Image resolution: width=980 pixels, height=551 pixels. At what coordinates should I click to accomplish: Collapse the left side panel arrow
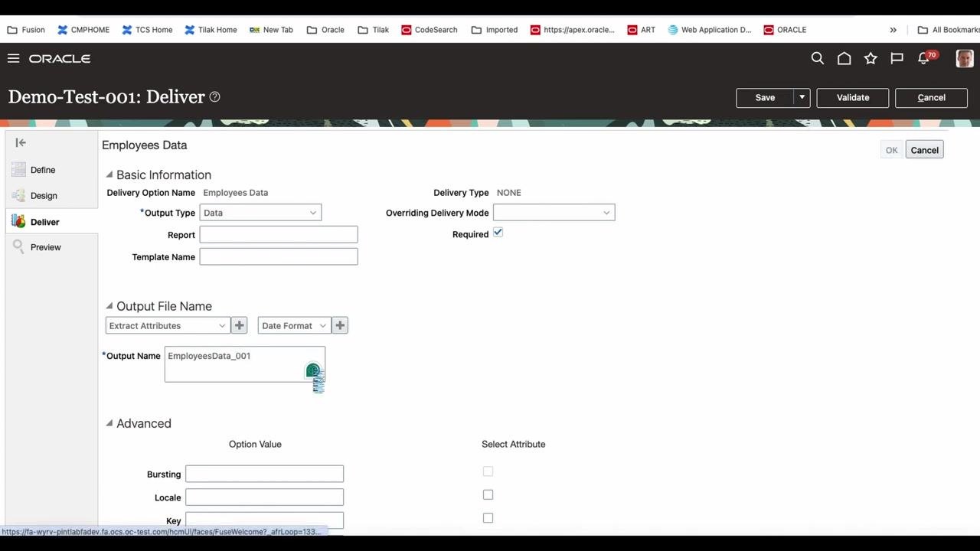click(21, 142)
